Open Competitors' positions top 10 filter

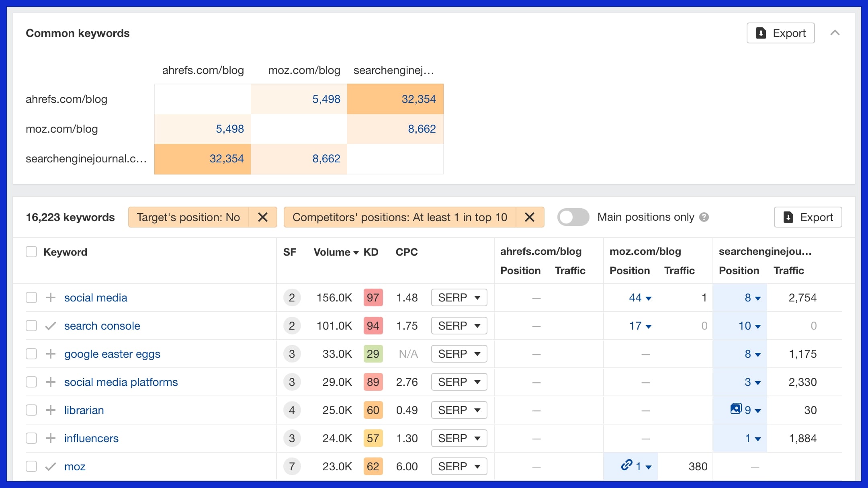(x=400, y=217)
